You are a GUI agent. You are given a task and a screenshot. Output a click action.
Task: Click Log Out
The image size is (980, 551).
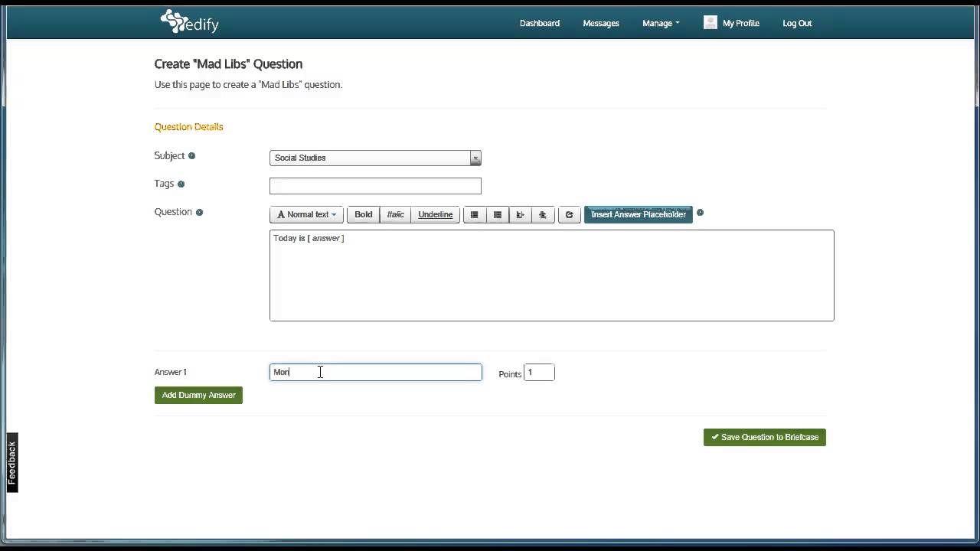[797, 23]
